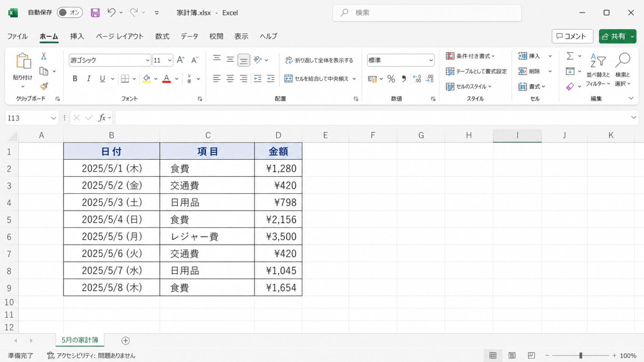The width and height of the screenshot is (644, 362).
Task: Click the コメント button
Action: click(x=572, y=36)
